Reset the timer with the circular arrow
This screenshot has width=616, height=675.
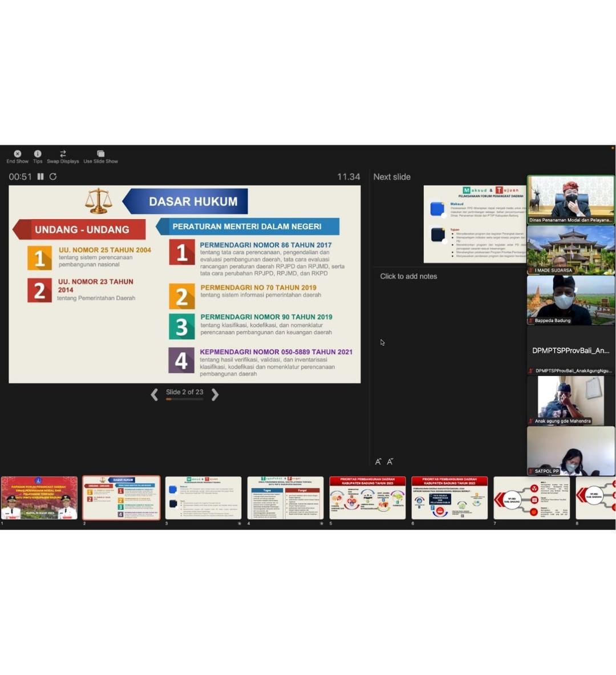click(53, 177)
